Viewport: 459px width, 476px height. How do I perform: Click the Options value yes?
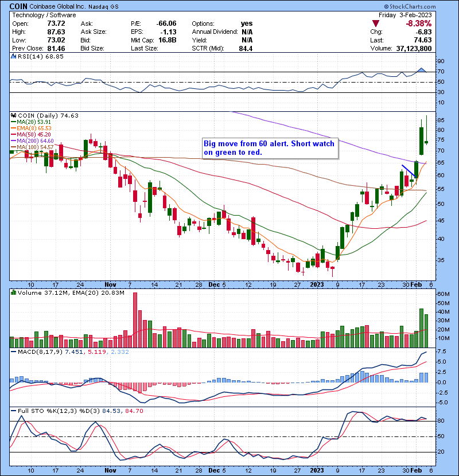pos(247,24)
